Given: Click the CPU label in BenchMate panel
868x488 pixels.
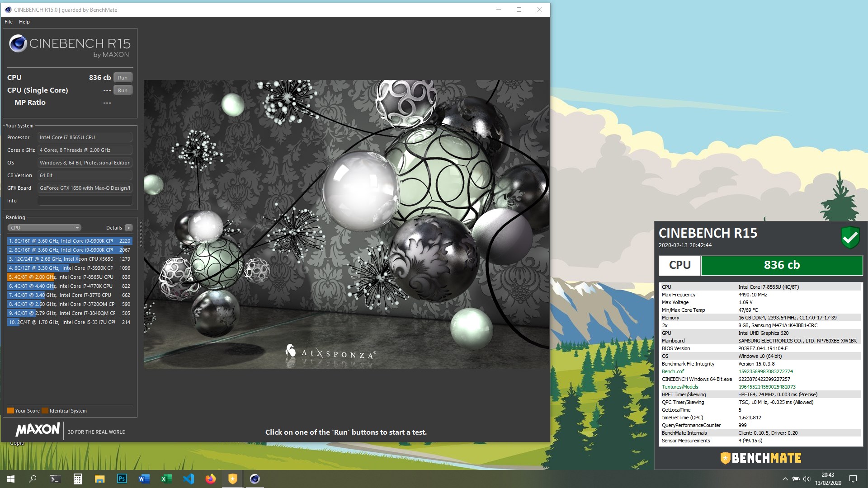Looking at the screenshot, I should tap(679, 265).
